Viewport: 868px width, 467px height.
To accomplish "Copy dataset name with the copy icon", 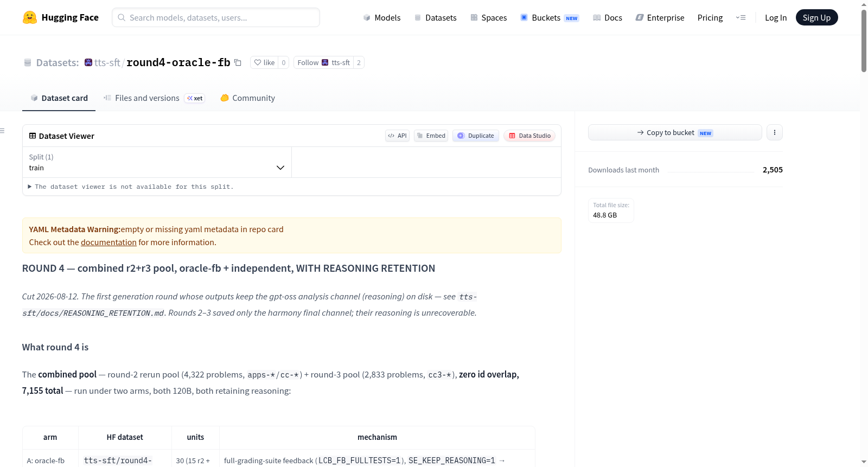I will tap(238, 62).
